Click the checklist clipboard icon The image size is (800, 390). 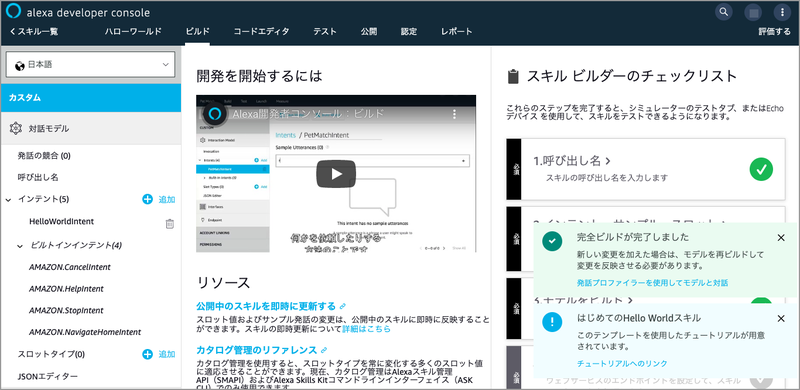pos(513,77)
